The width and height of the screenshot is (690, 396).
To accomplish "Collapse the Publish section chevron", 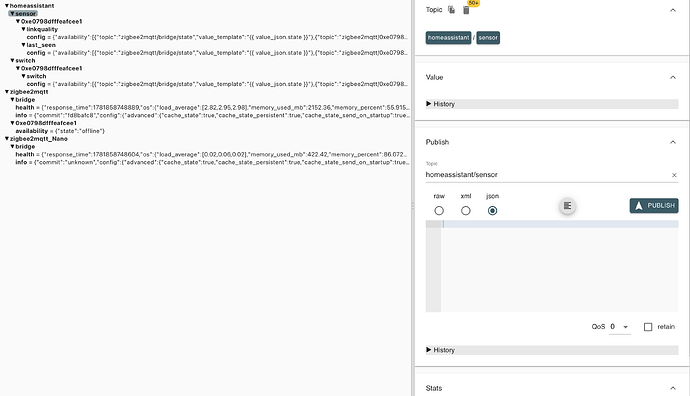I will point(672,142).
